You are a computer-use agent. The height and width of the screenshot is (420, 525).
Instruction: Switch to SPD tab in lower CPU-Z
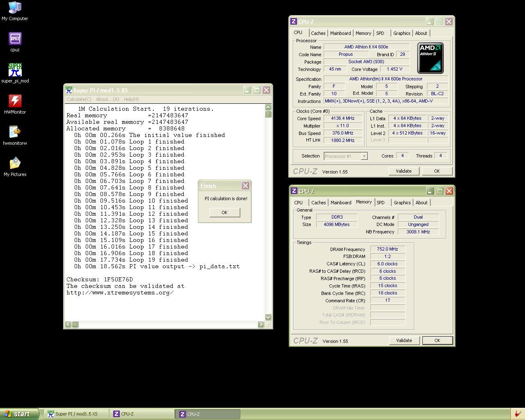381,203
